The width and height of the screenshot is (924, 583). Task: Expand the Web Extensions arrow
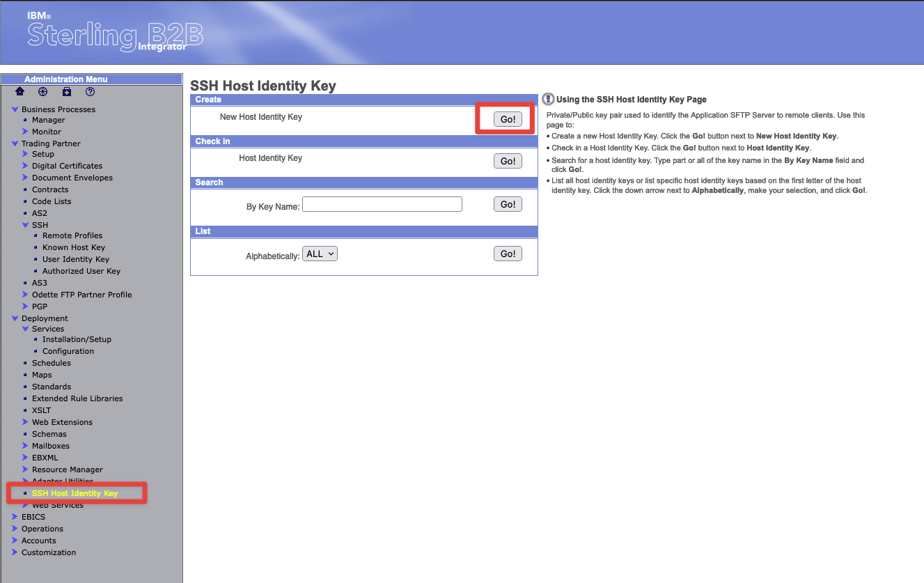click(26, 422)
